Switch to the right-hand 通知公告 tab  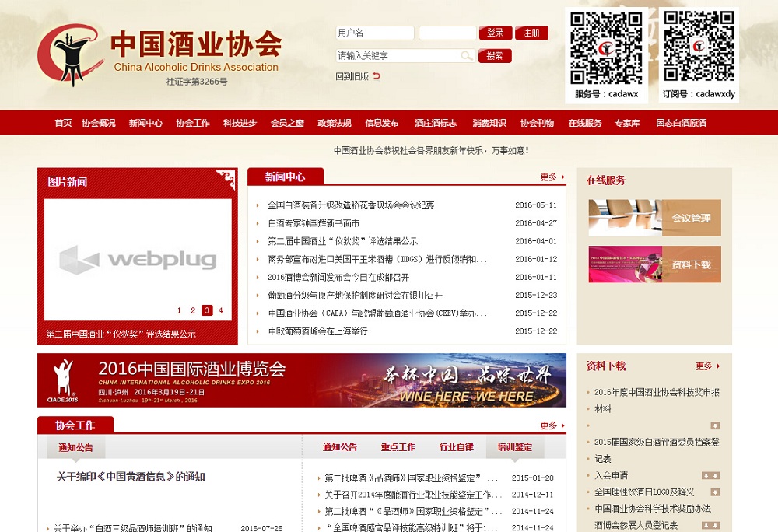(340, 447)
